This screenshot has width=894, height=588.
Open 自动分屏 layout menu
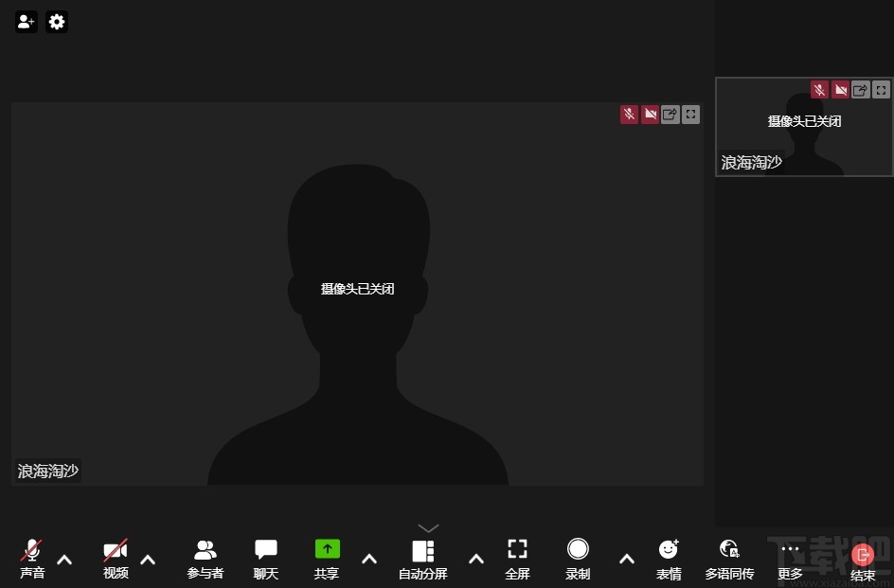click(422, 559)
